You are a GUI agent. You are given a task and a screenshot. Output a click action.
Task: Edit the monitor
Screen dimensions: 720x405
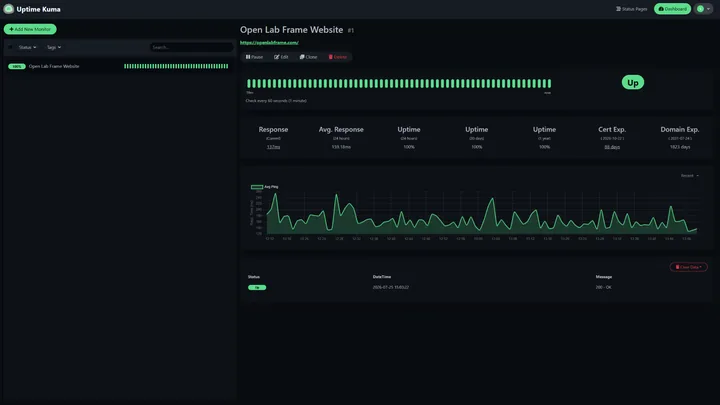[x=281, y=57]
